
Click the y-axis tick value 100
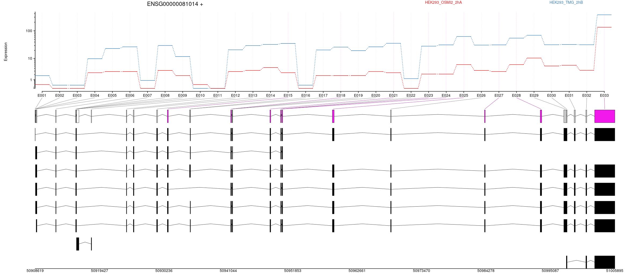(x=29, y=31)
